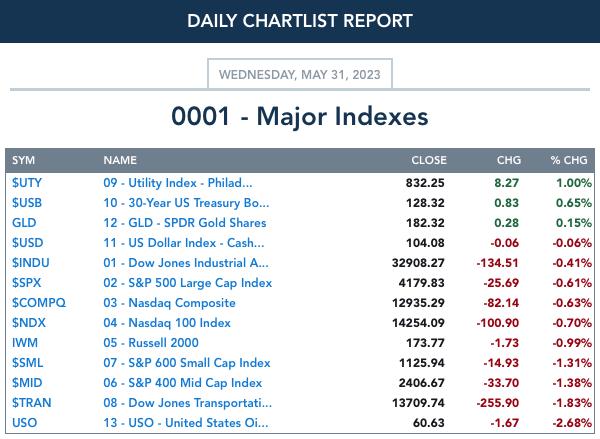Open the $NDX symbol link
The height and width of the screenshot is (439, 600).
(x=29, y=323)
